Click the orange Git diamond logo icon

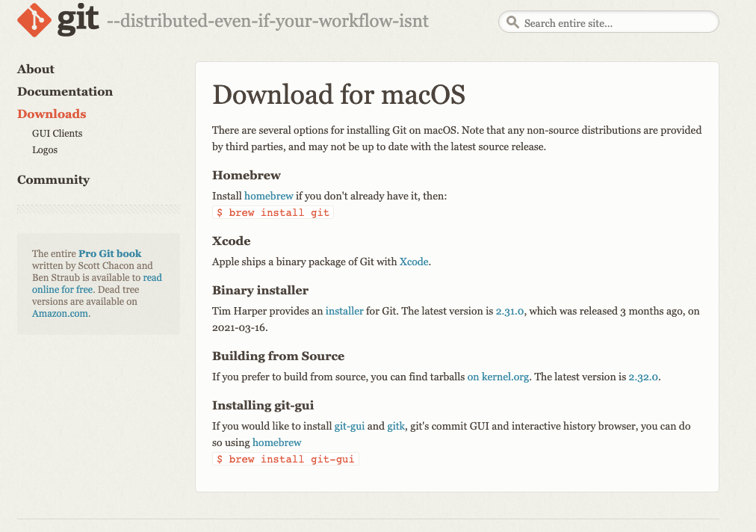(34, 19)
